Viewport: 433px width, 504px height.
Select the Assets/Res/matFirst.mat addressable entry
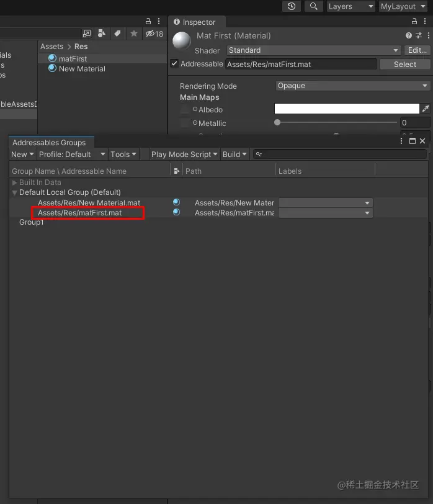click(x=79, y=213)
